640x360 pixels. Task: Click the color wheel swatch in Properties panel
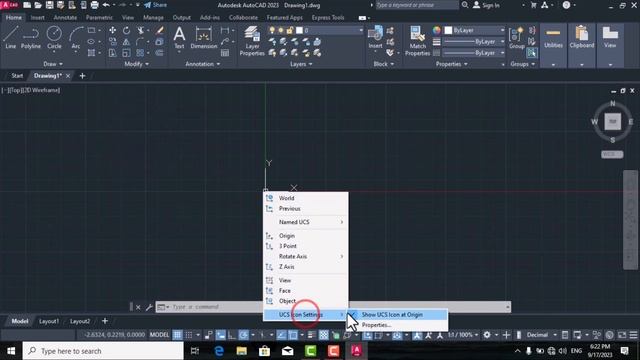coord(437,31)
